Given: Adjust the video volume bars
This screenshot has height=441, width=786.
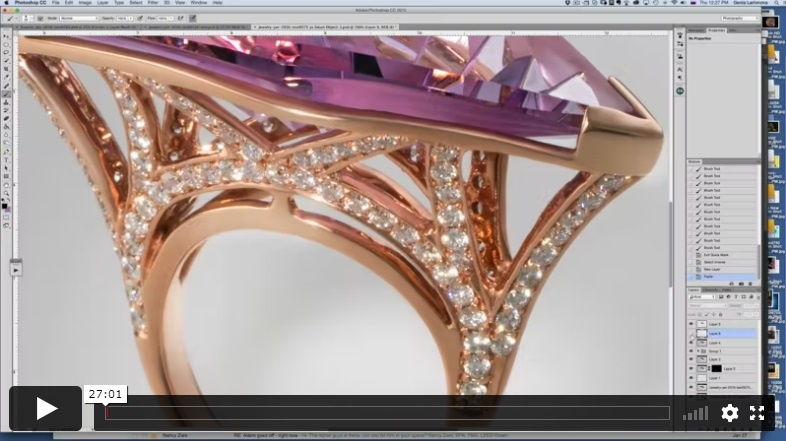Looking at the screenshot, I should [695, 413].
